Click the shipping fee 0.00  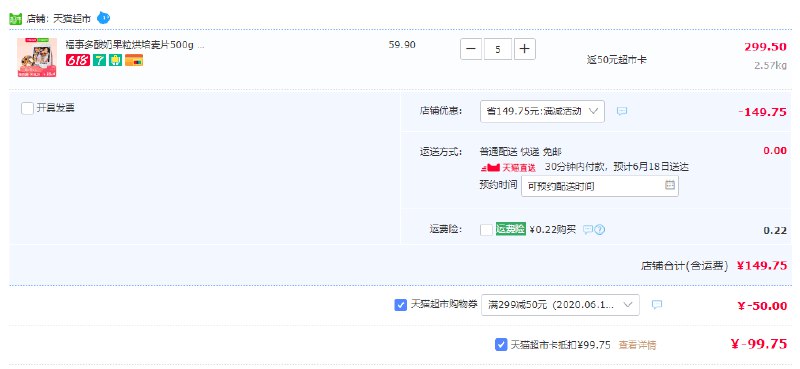point(774,151)
